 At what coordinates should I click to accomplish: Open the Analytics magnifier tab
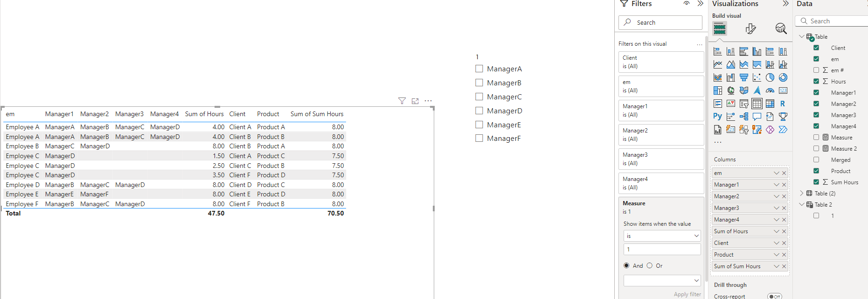(x=781, y=28)
